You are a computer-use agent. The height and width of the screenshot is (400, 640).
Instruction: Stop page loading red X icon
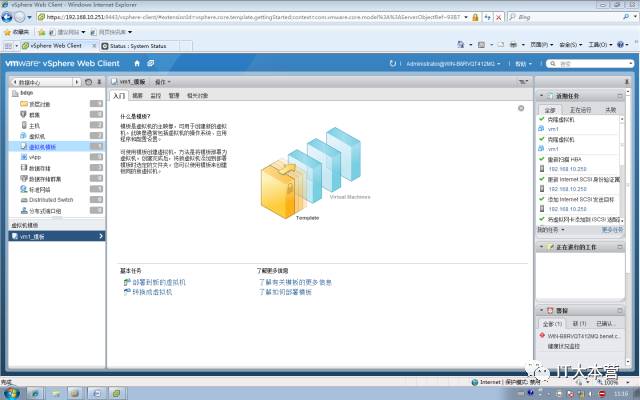pos(498,17)
